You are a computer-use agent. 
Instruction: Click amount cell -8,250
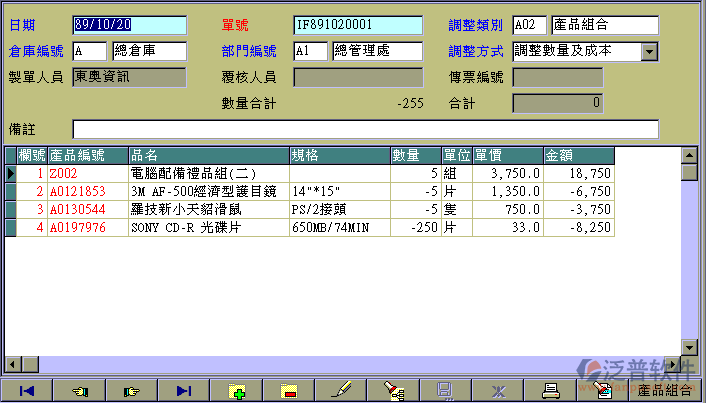click(x=579, y=227)
